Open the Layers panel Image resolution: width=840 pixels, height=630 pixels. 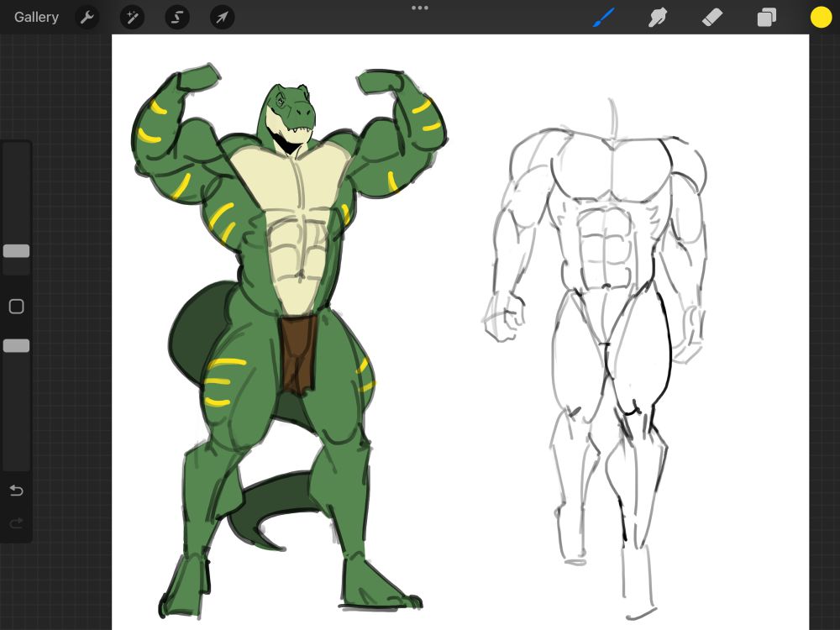[x=767, y=18]
